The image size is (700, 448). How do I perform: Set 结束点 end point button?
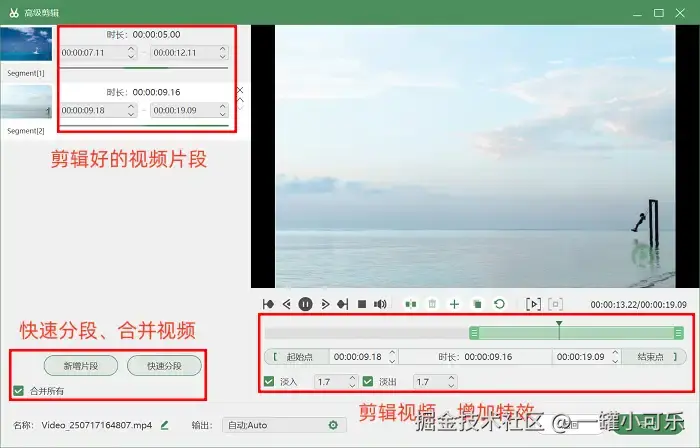[x=654, y=357]
